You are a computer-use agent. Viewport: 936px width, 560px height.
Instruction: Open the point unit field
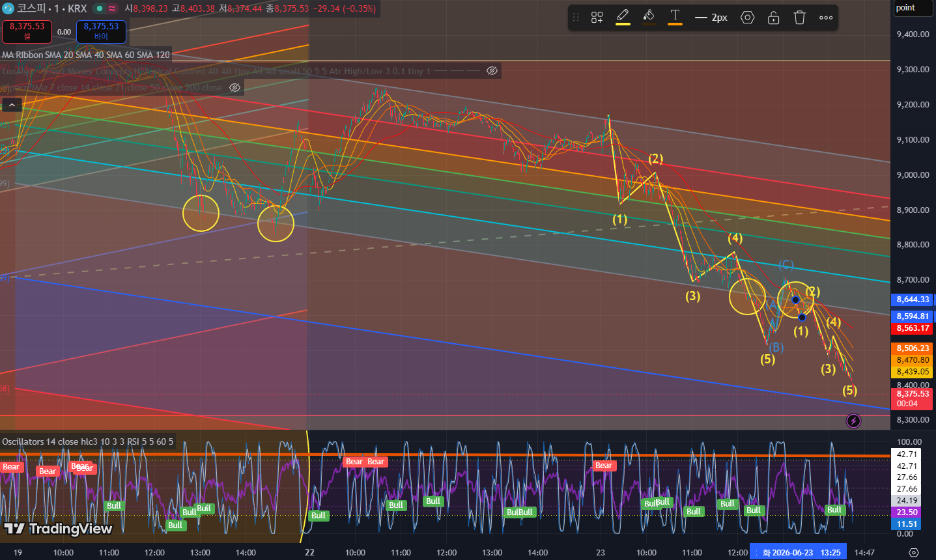pos(913,8)
